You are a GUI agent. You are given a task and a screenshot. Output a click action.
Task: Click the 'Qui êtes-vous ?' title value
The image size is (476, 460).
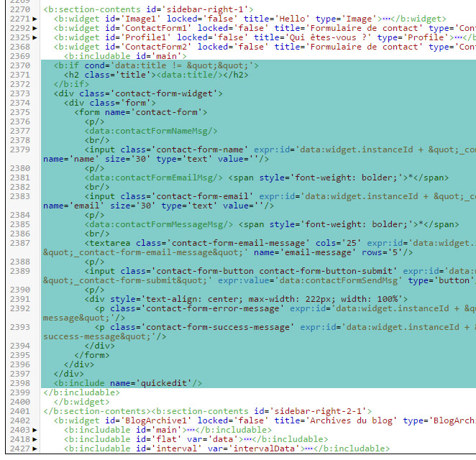pyautogui.click(x=328, y=37)
